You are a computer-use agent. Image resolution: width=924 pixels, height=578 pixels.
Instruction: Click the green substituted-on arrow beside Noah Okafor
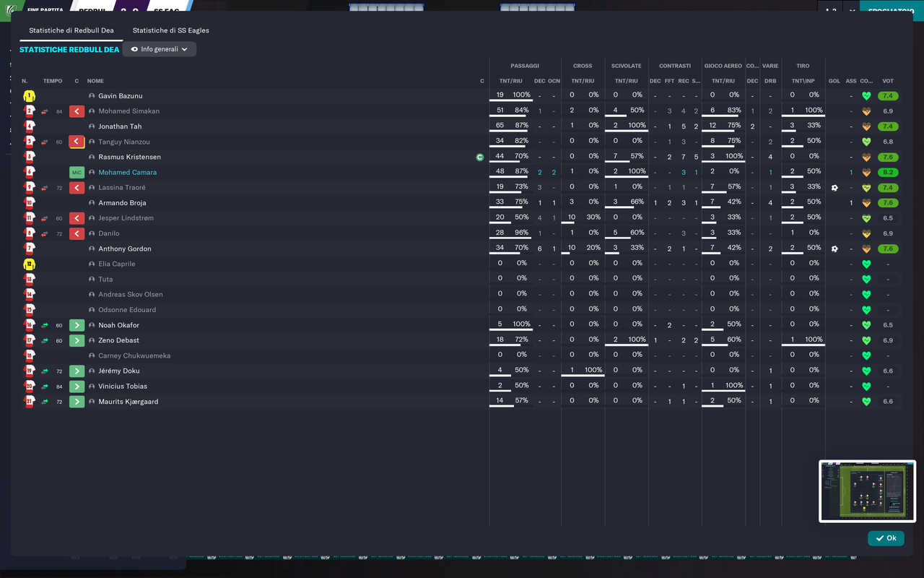77,325
